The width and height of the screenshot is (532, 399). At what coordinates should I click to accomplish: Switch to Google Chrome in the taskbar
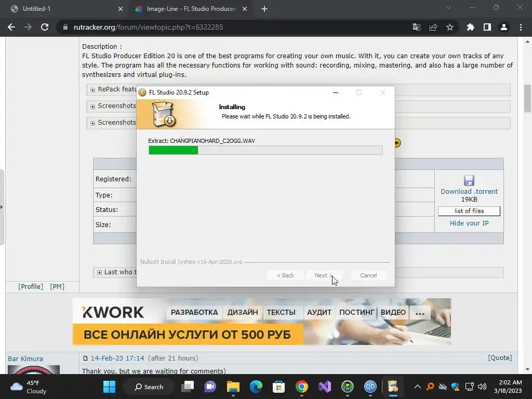pyautogui.click(x=302, y=387)
